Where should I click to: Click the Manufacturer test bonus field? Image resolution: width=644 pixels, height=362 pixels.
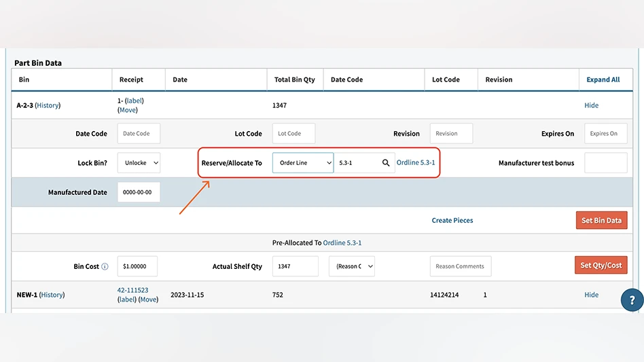coord(606,163)
